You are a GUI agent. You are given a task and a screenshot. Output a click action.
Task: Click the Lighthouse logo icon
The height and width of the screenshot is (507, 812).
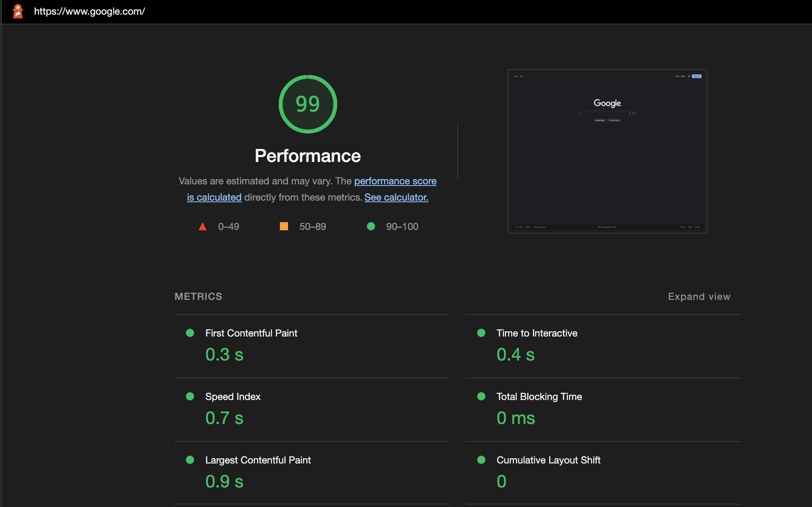coord(18,11)
